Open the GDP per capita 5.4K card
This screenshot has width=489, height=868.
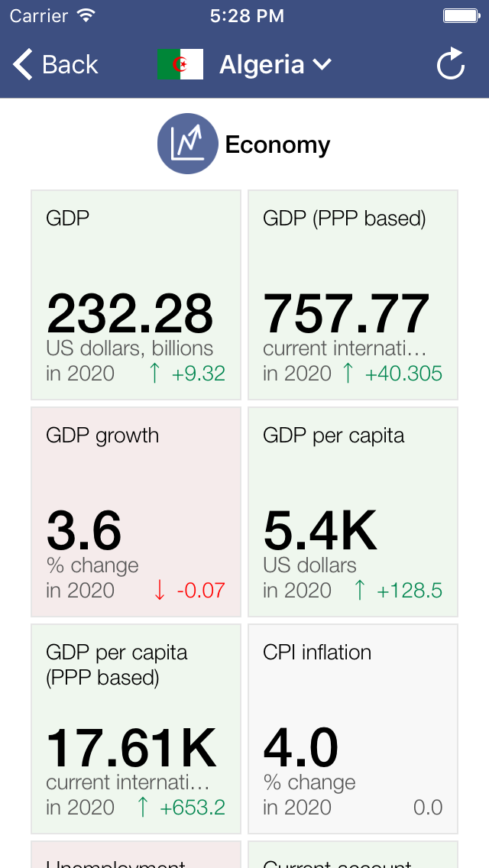click(x=353, y=512)
